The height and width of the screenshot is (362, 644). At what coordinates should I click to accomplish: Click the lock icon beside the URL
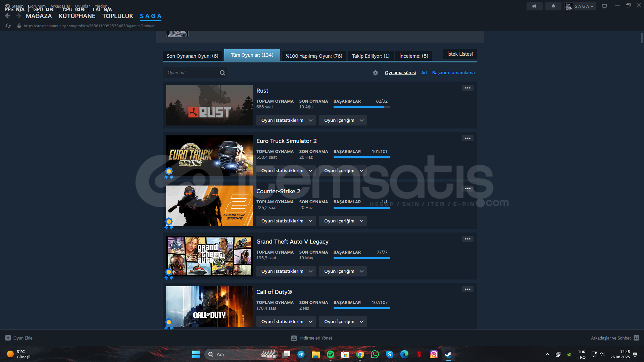point(19,26)
